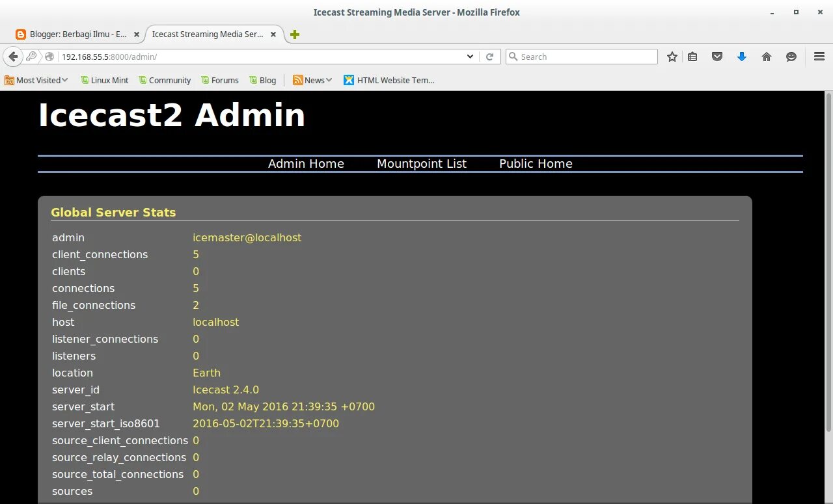This screenshot has height=504, width=833.
Task: Open Firefox hamburger menu
Action: [x=819, y=57]
